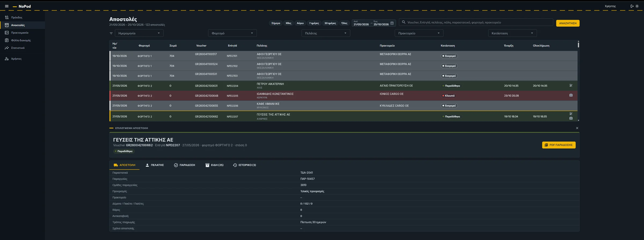Viewport: 644px width, 240px height.
Task: Close the selected shipment panel
Action: (x=577, y=128)
